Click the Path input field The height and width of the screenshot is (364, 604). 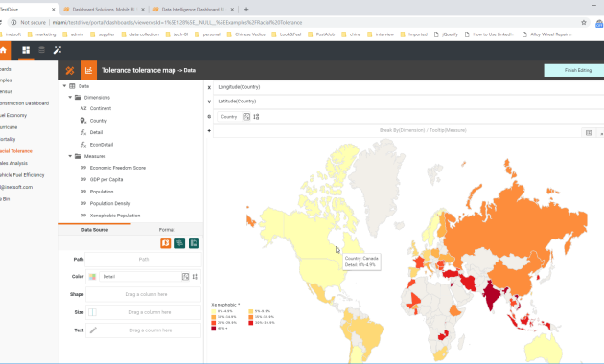point(143,260)
